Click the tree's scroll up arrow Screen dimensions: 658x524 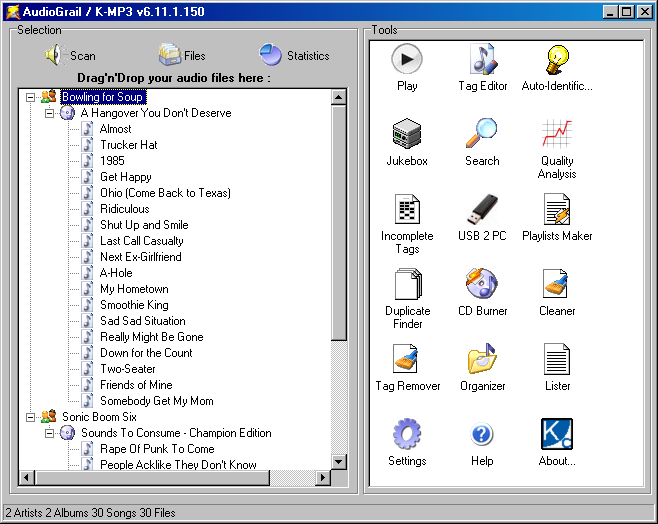(x=338, y=97)
